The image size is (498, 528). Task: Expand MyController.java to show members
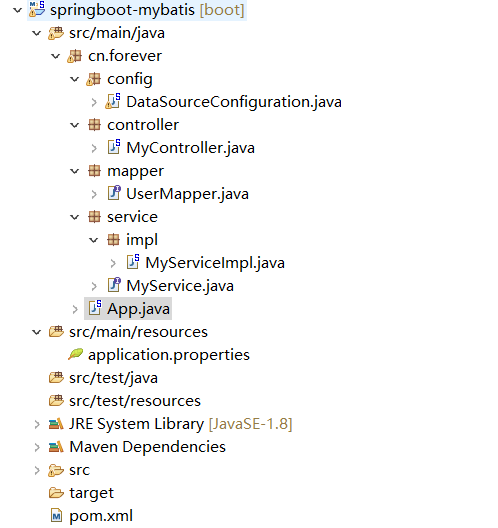pyautogui.click(x=94, y=148)
